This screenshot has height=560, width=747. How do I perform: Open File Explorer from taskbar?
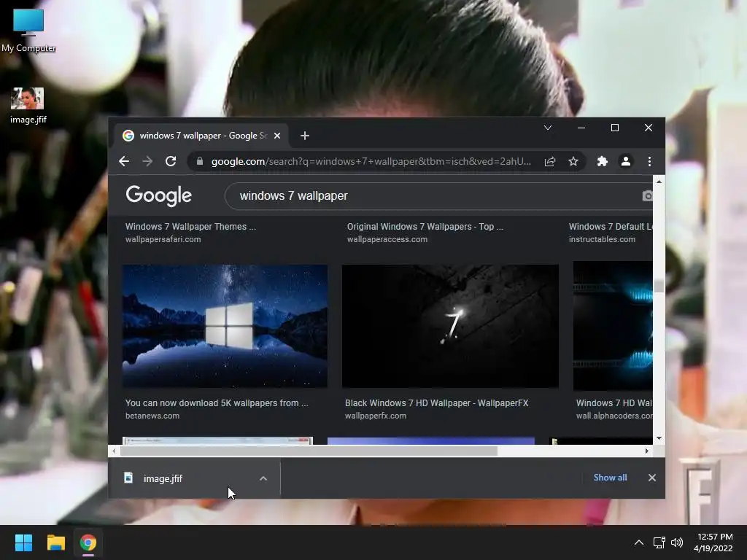(55, 542)
